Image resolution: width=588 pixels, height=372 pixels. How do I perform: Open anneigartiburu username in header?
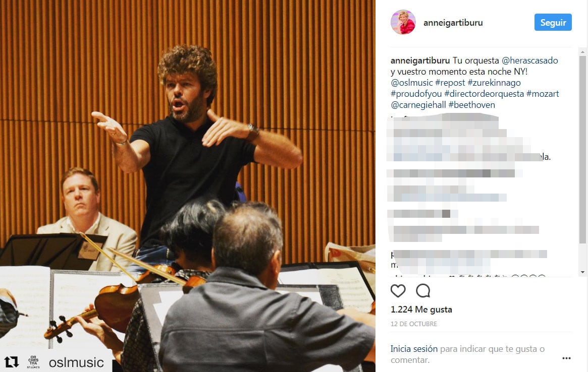coord(453,23)
